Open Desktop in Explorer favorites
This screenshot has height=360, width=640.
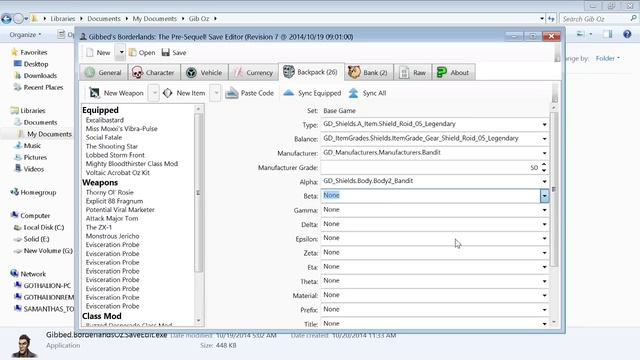tap(36, 64)
